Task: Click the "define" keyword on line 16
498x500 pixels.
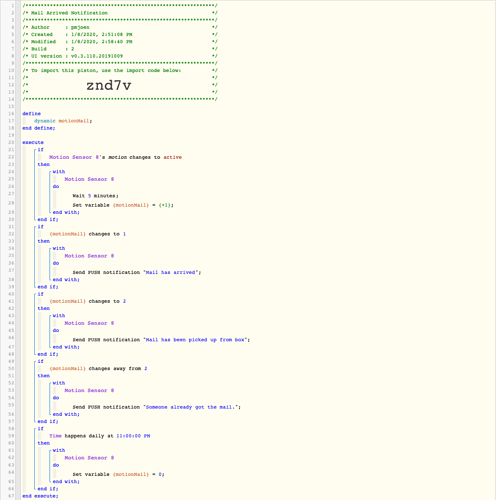Action: (32, 114)
